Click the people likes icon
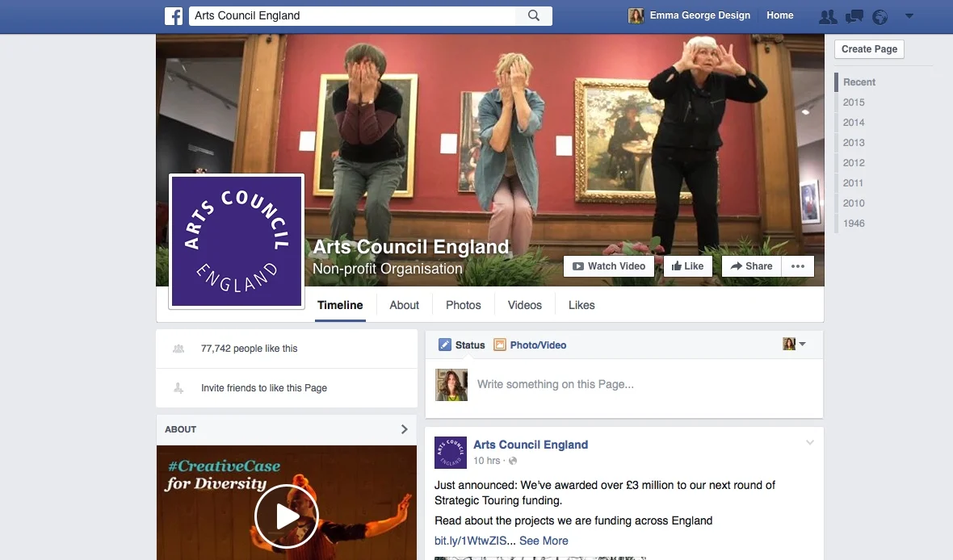 [x=178, y=349]
